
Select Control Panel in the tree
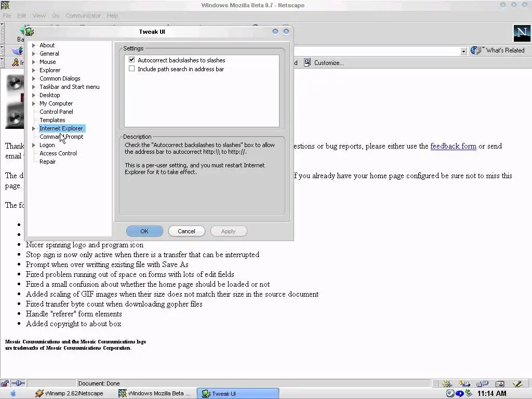click(x=56, y=112)
